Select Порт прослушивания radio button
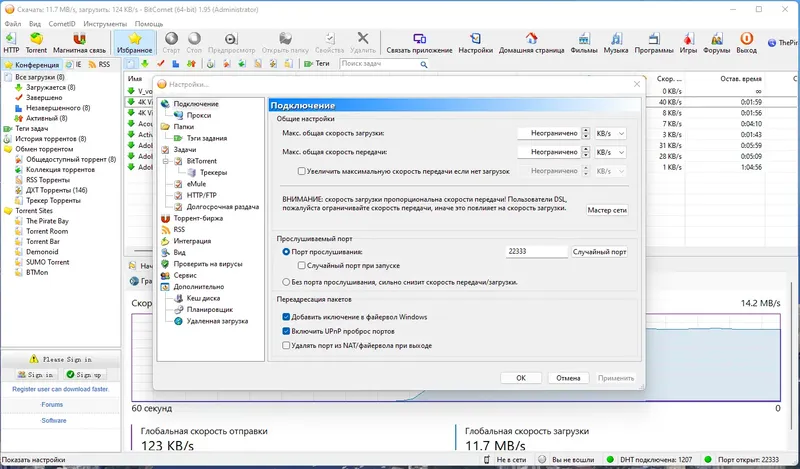 tap(286, 252)
